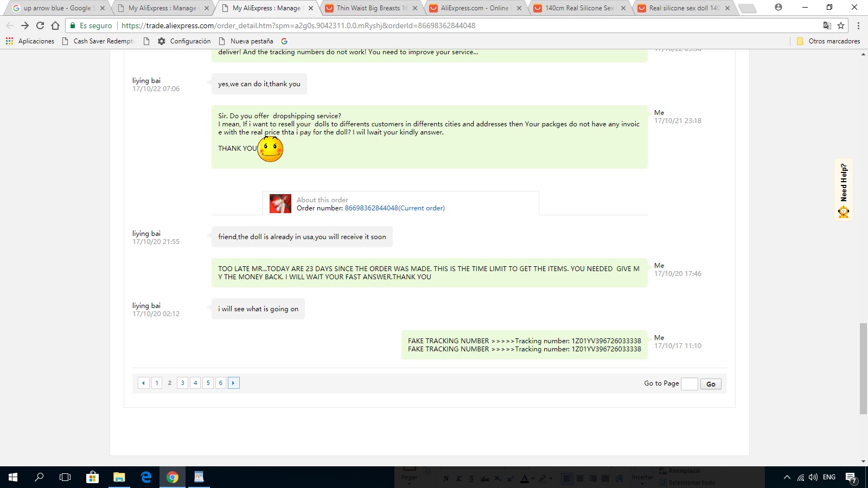Go to next messages page arrow
This screenshot has width=868, height=488.
(x=234, y=383)
